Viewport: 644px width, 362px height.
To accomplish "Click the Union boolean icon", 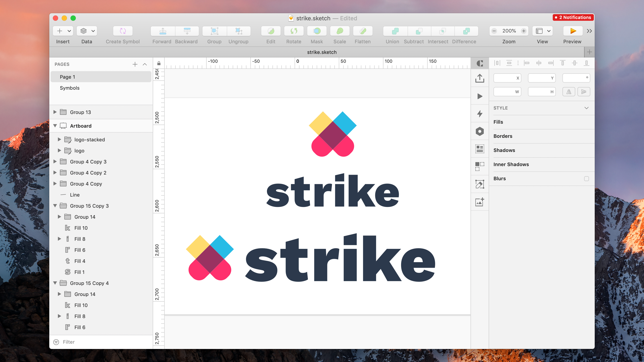I will pyautogui.click(x=395, y=31).
